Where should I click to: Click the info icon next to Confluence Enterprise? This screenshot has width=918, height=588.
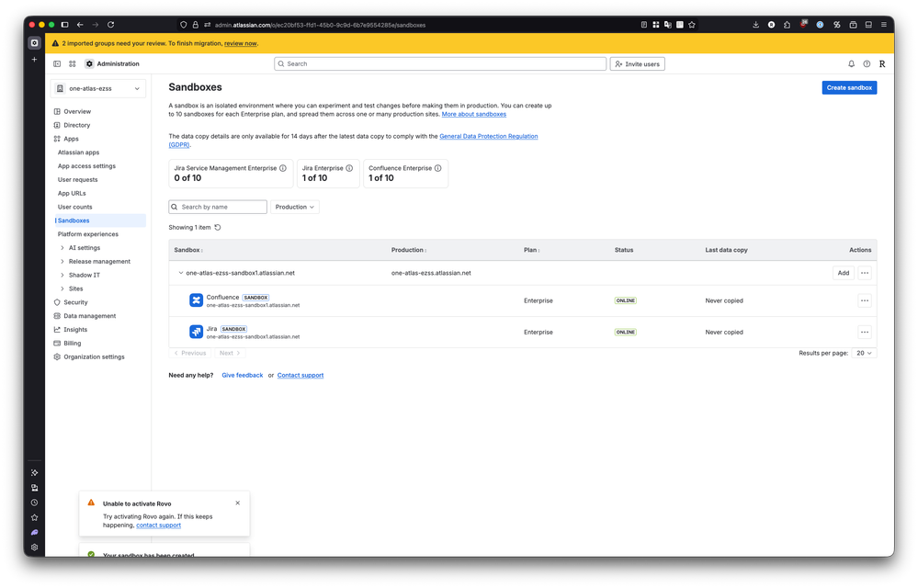coord(438,168)
